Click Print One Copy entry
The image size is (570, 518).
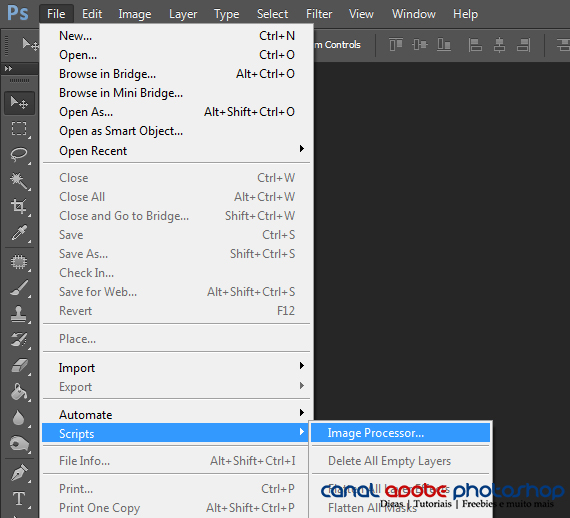coord(176,507)
